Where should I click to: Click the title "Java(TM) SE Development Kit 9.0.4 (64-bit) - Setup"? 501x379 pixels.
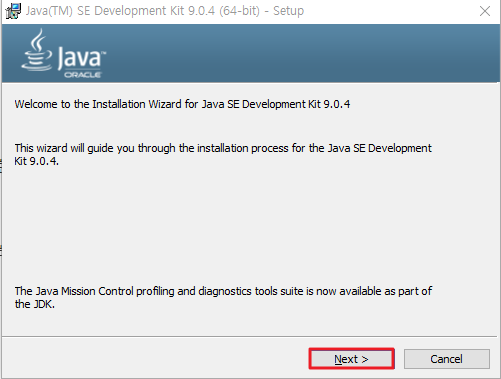click(x=165, y=11)
